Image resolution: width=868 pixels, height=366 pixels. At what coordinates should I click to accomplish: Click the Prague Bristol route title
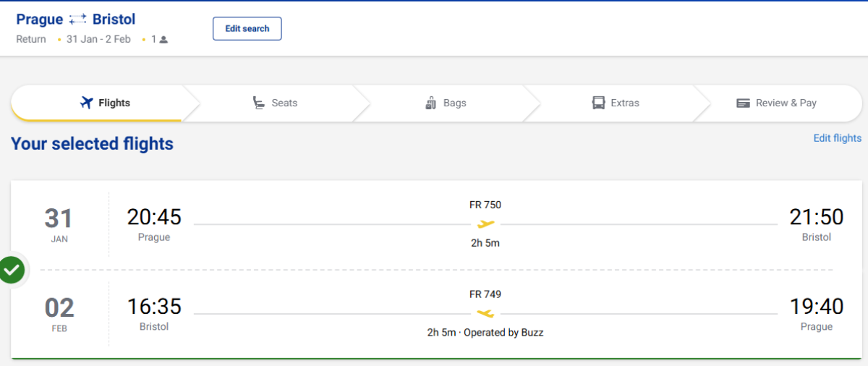75,20
